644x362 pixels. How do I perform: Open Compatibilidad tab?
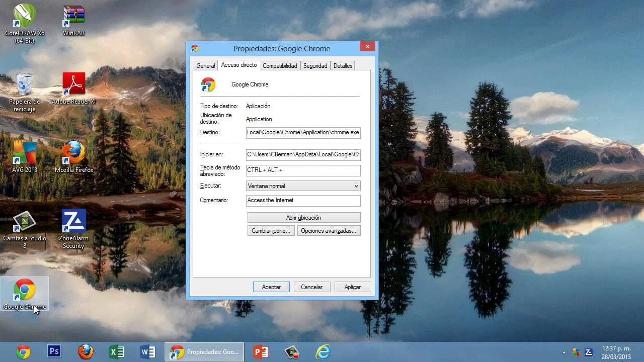coord(280,66)
